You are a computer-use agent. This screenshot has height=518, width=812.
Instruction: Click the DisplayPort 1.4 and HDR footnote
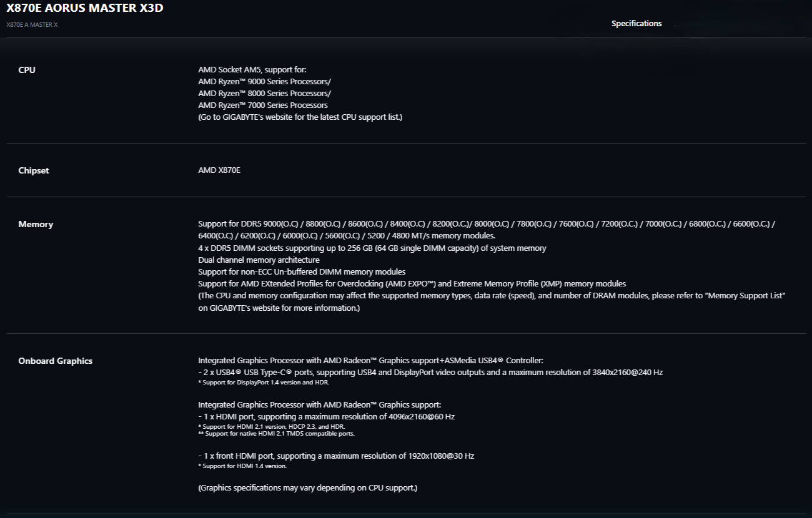point(264,383)
